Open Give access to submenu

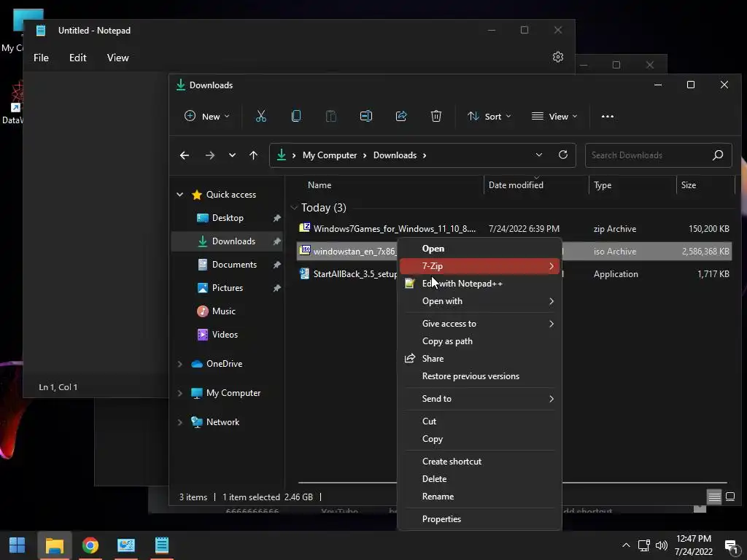pos(480,323)
